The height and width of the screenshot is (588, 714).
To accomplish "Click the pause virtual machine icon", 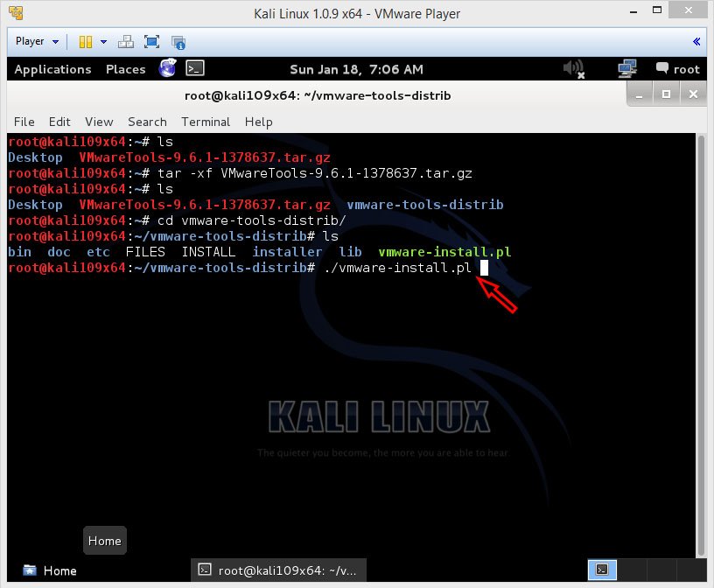I will [86, 42].
